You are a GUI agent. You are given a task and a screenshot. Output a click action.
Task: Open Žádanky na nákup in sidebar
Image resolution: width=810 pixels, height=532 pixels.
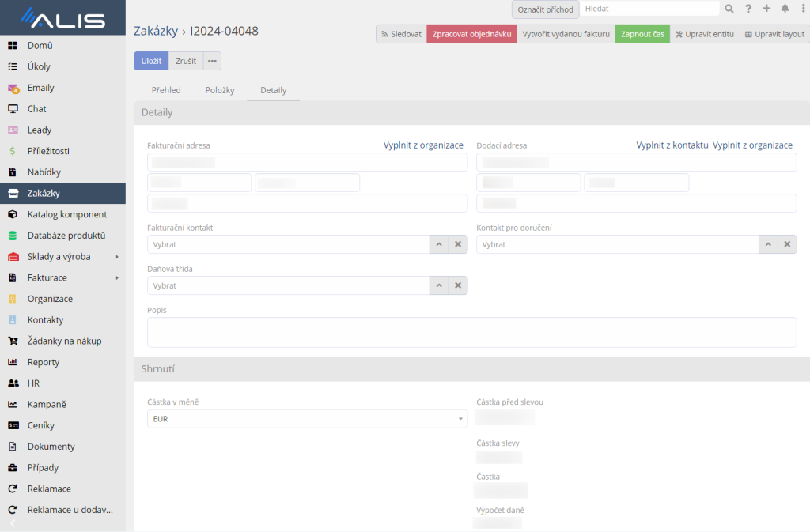coord(64,341)
